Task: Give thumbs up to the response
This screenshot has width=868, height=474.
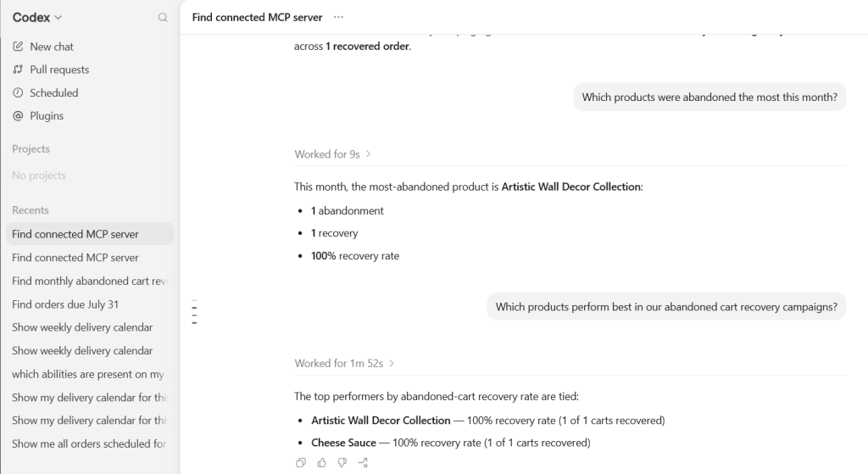Action: point(321,462)
